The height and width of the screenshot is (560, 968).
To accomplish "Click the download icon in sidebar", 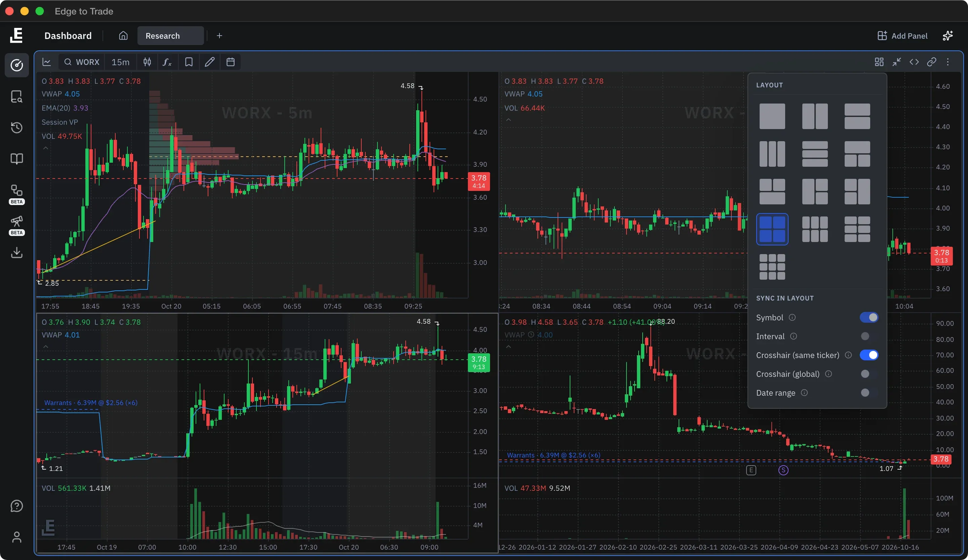I will (16, 252).
